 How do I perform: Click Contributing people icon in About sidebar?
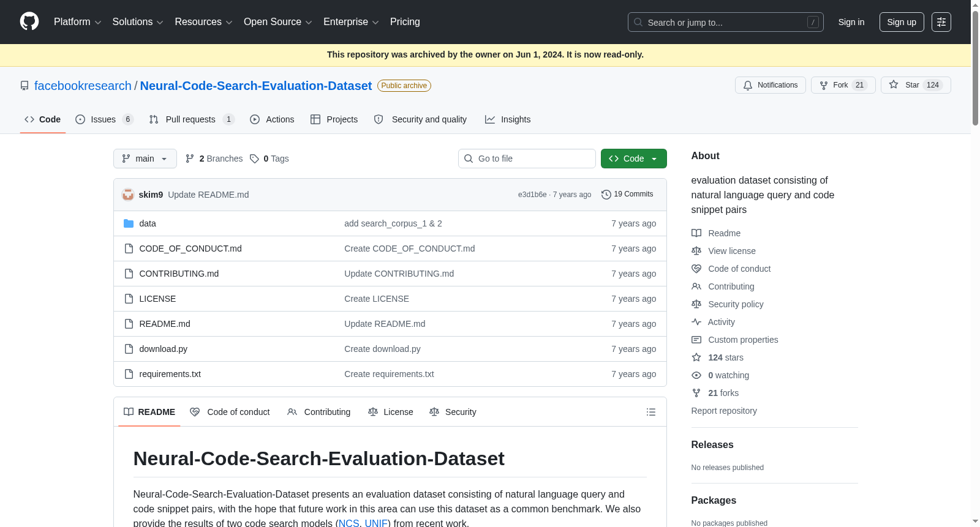(696, 286)
